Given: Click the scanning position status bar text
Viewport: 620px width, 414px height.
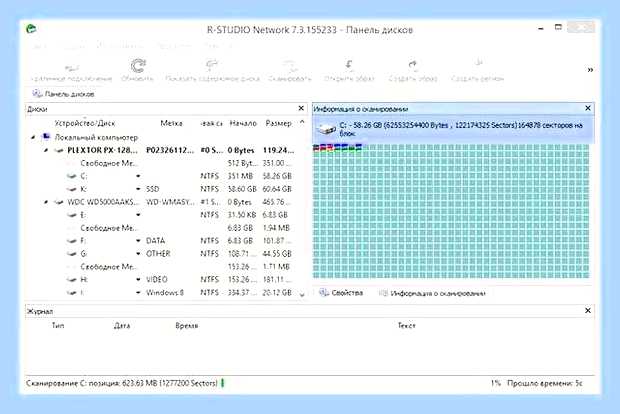Looking at the screenshot, I should [122, 383].
